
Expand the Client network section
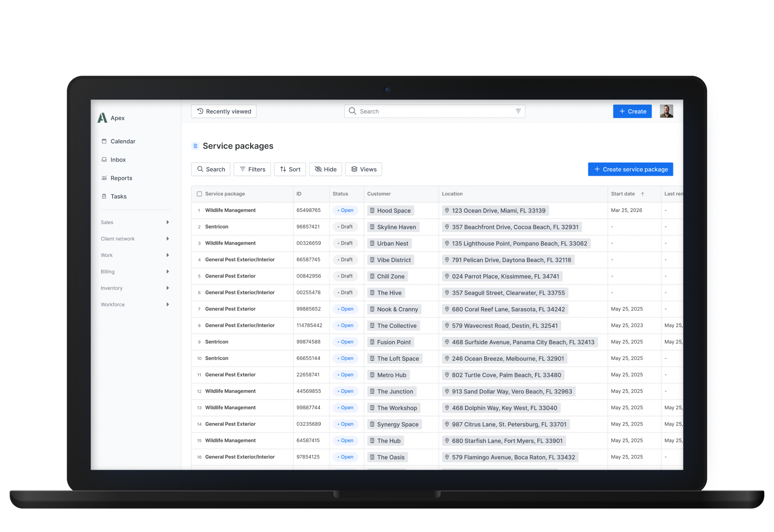tap(135, 239)
